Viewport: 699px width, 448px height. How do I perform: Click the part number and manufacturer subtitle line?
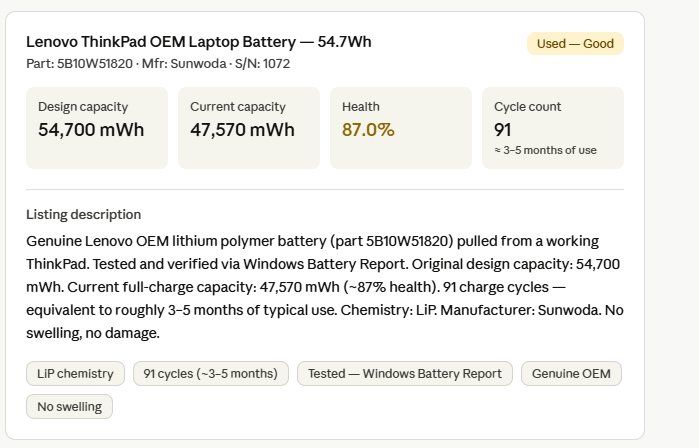click(x=158, y=64)
